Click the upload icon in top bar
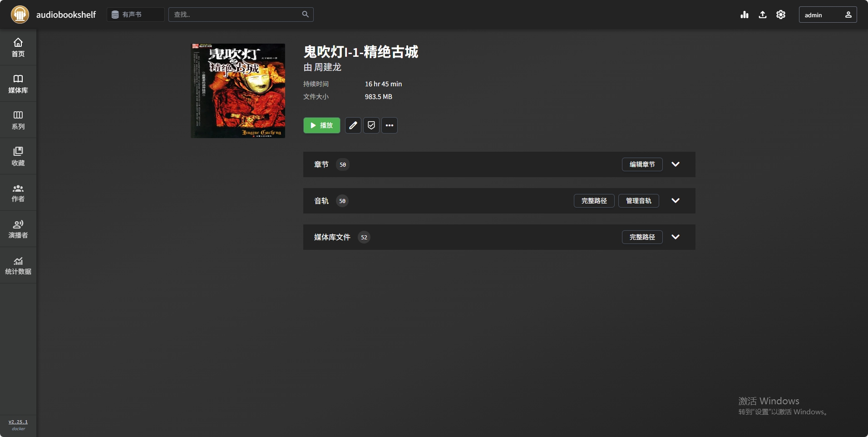 763,15
